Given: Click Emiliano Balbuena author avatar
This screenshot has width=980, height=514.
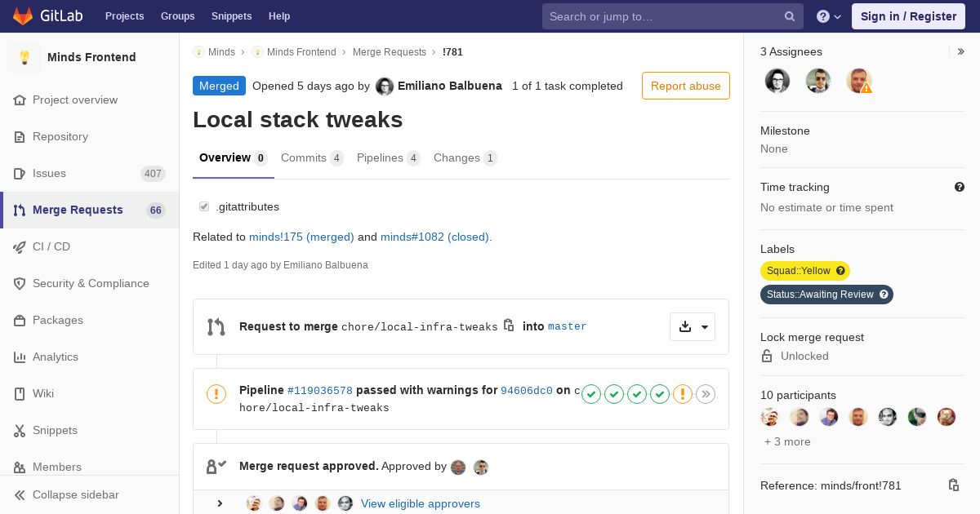Looking at the screenshot, I should click(x=385, y=86).
